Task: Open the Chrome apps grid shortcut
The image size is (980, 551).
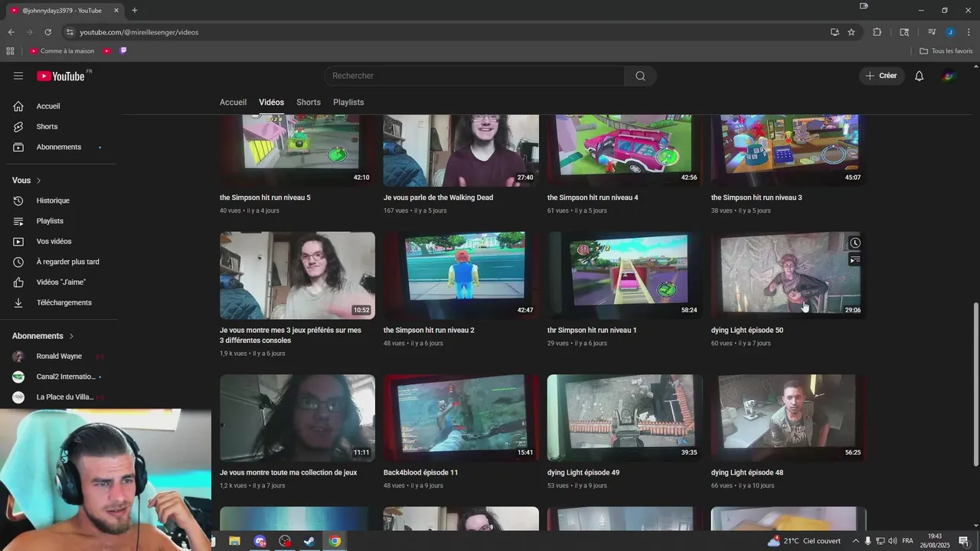Action: [10, 51]
